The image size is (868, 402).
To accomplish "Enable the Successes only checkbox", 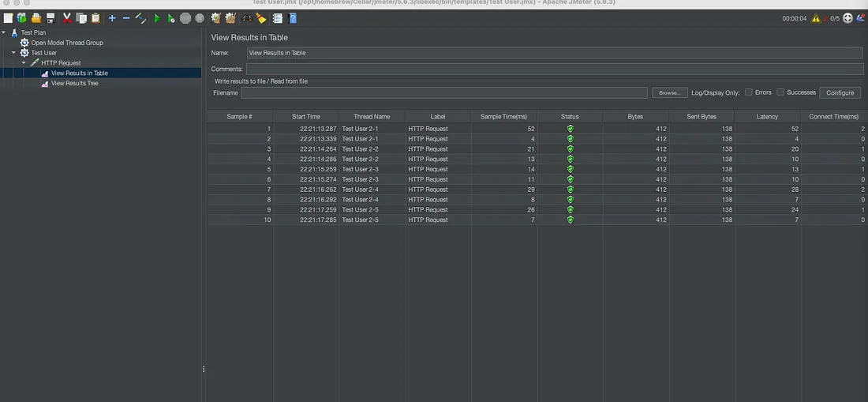I will click(780, 92).
